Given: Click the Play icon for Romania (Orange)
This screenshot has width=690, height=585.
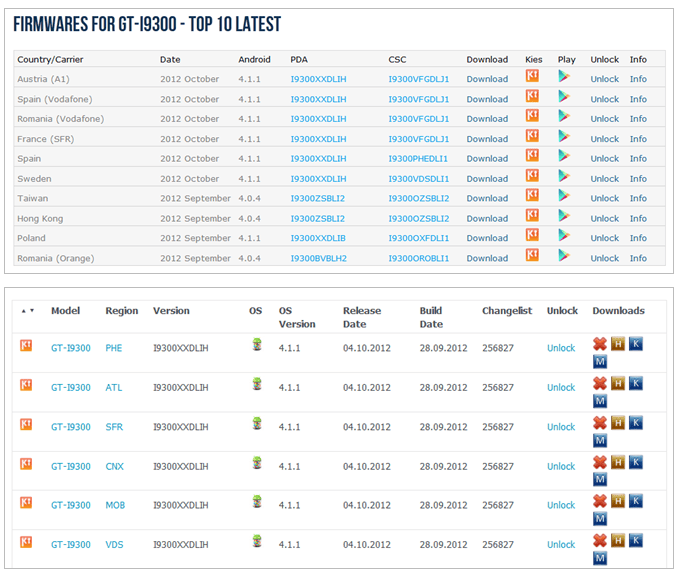Looking at the screenshot, I should click(564, 255).
